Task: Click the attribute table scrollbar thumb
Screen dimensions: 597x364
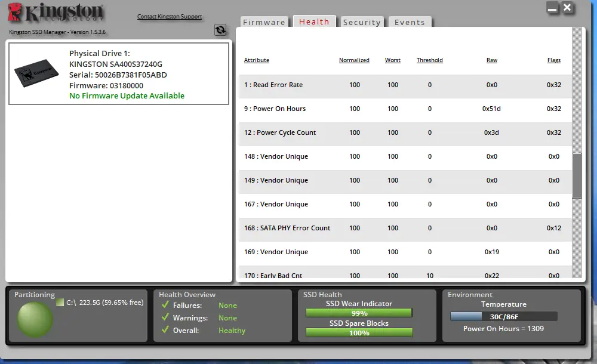Action: (577, 176)
